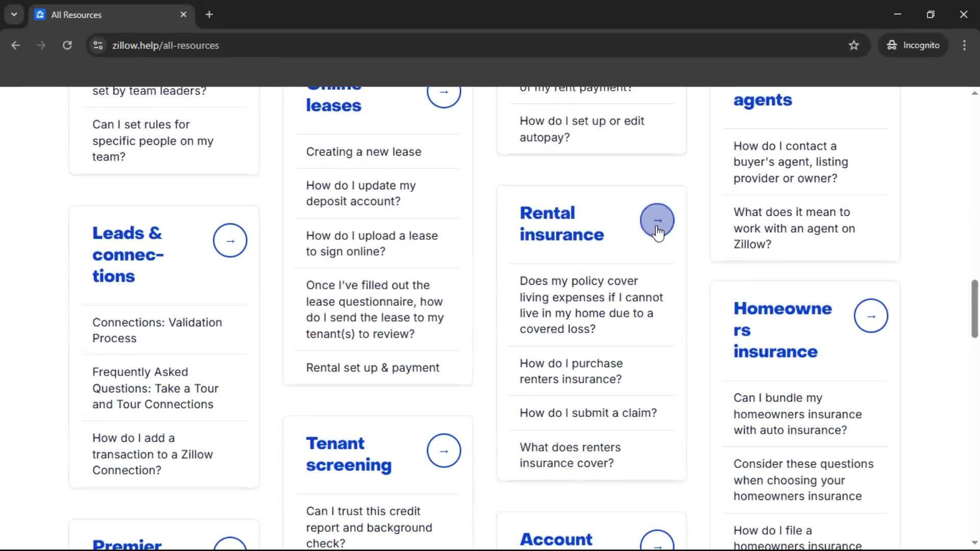Click How do I submit a claim?
The image size is (980, 551).
587,412
